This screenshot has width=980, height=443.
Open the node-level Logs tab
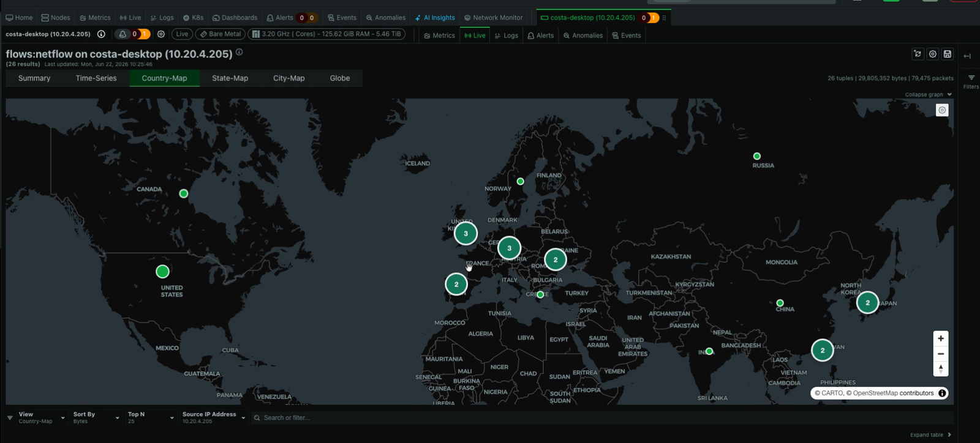506,35
